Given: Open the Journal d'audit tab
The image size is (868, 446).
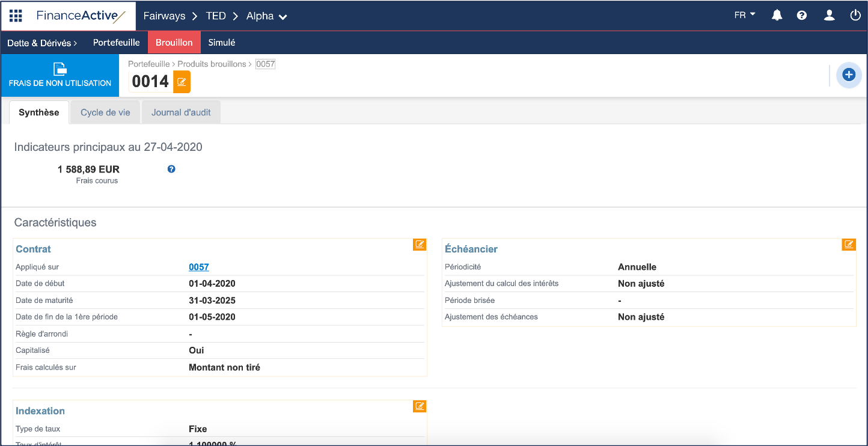Looking at the screenshot, I should point(181,112).
